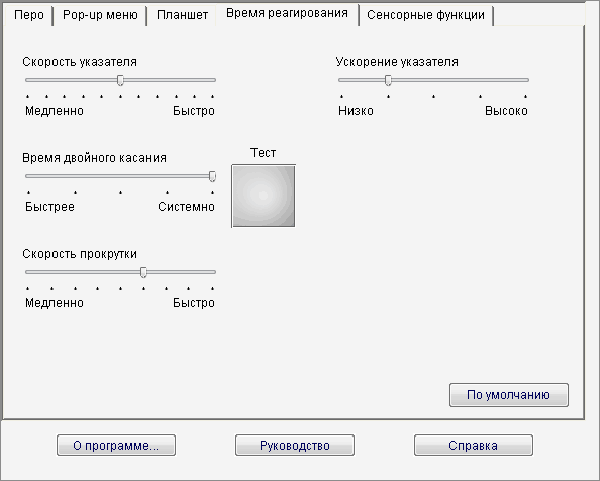
Task: Click the Время реагирования tab
Action: 286,14
